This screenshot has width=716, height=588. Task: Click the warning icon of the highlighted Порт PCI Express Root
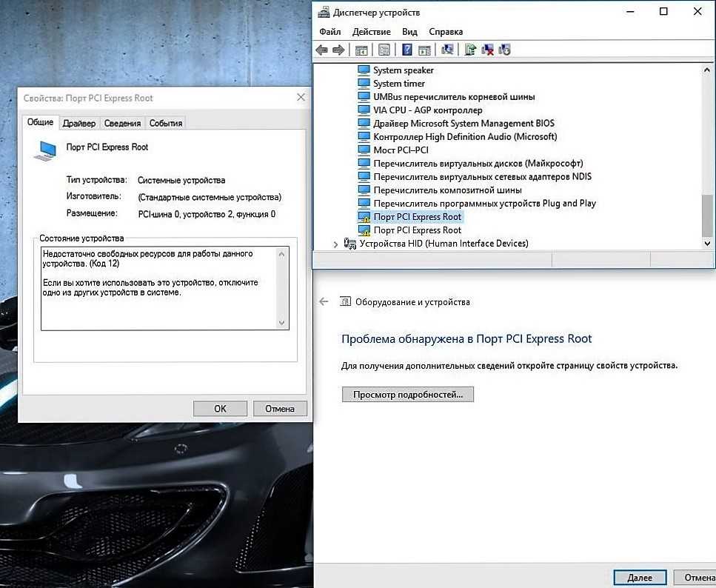[x=364, y=217]
